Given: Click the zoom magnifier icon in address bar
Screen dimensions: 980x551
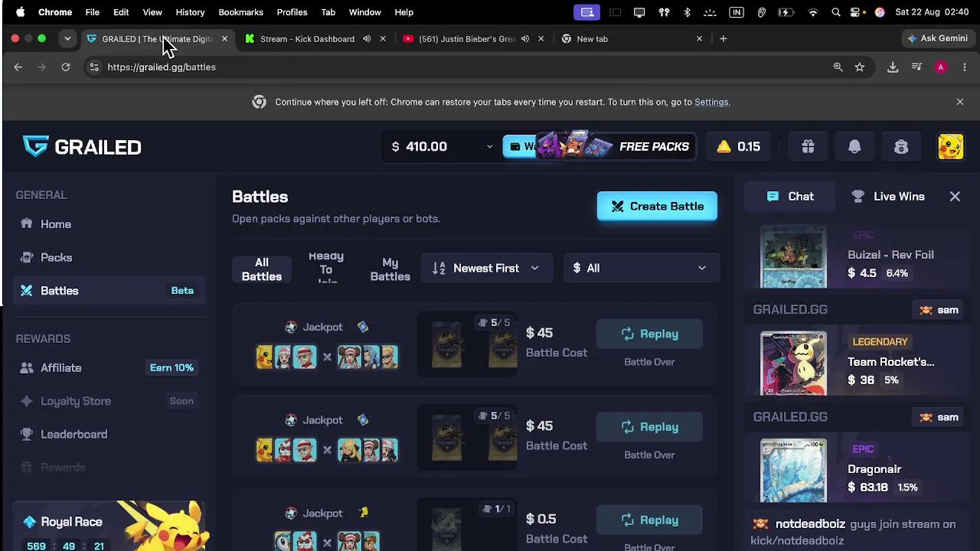Looking at the screenshot, I should pos(838,67).
